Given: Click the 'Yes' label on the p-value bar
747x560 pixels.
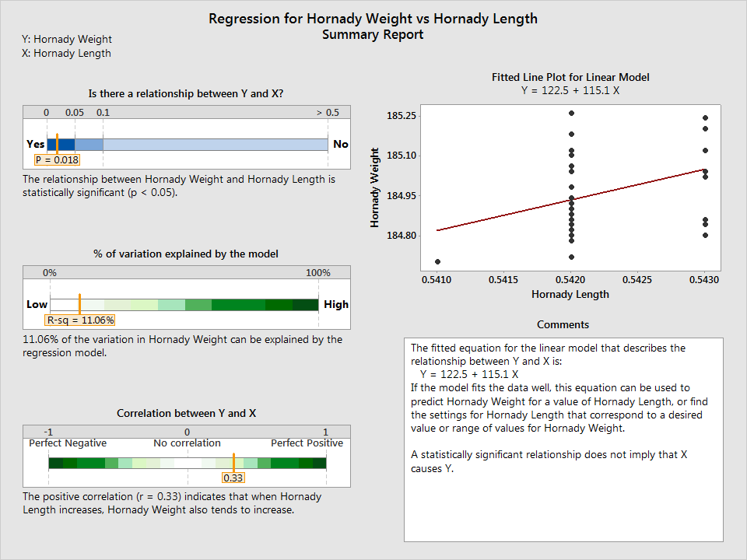Looking at the screenshot, I should (x=36, y=145).
